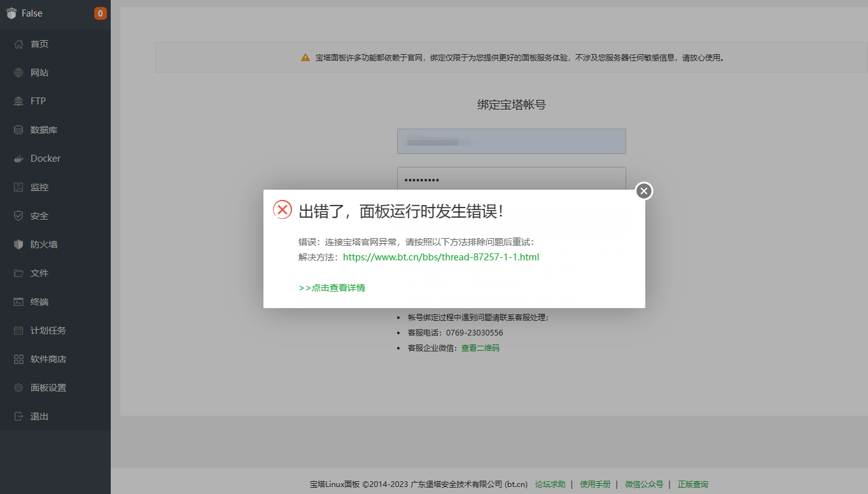Navigate to 安全 label
This screenshot has width=868, height=494.
point(39,216)
